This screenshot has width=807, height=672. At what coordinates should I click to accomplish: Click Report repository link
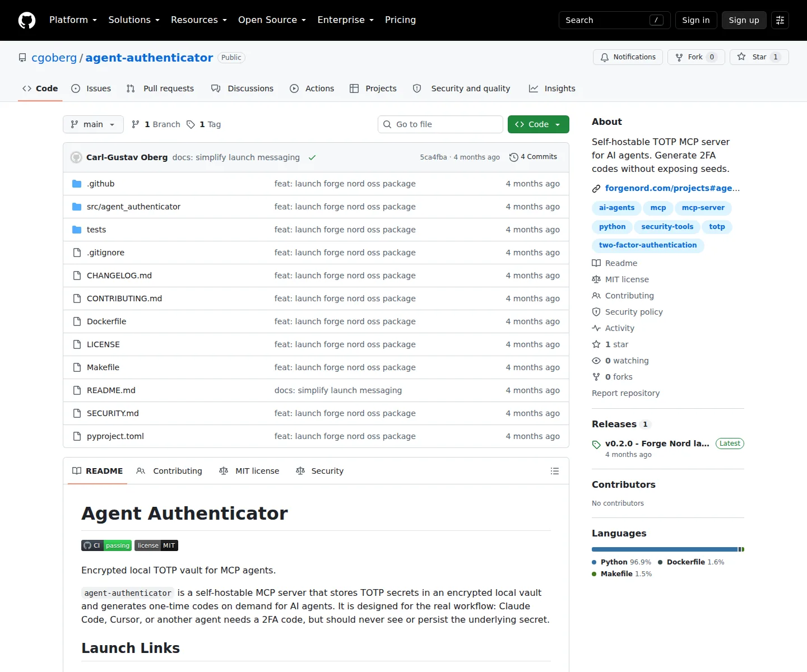[625, 393]
